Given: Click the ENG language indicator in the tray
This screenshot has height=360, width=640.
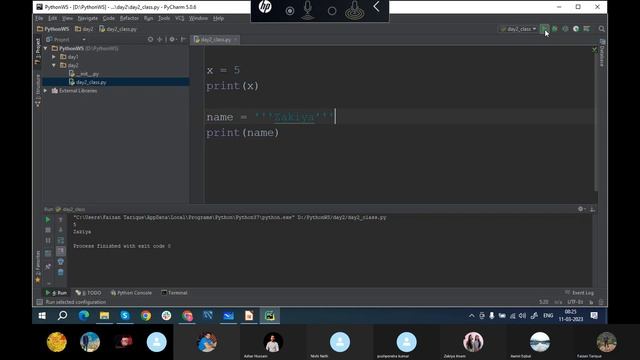Looking at the screenshot, I should pos(548,316).
